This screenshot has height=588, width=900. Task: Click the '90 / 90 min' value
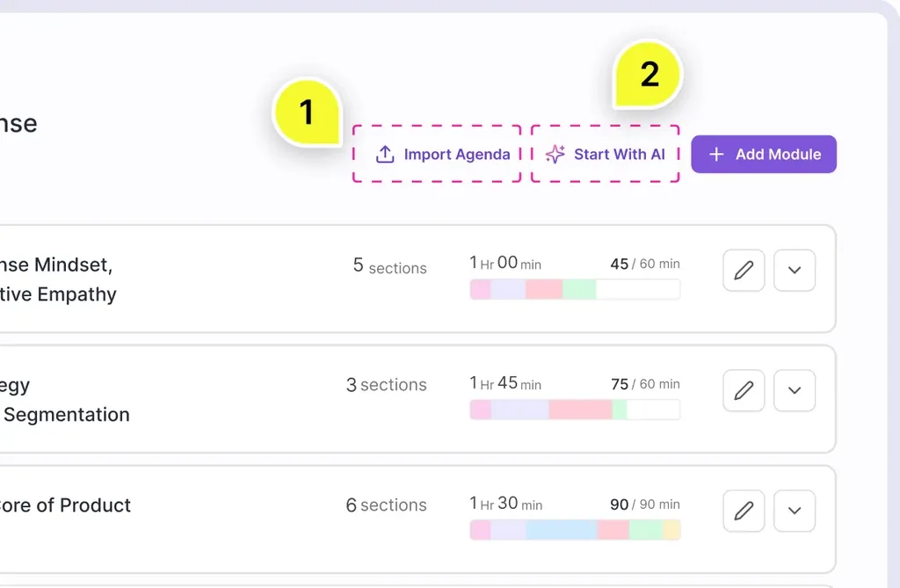click(645, 505)
